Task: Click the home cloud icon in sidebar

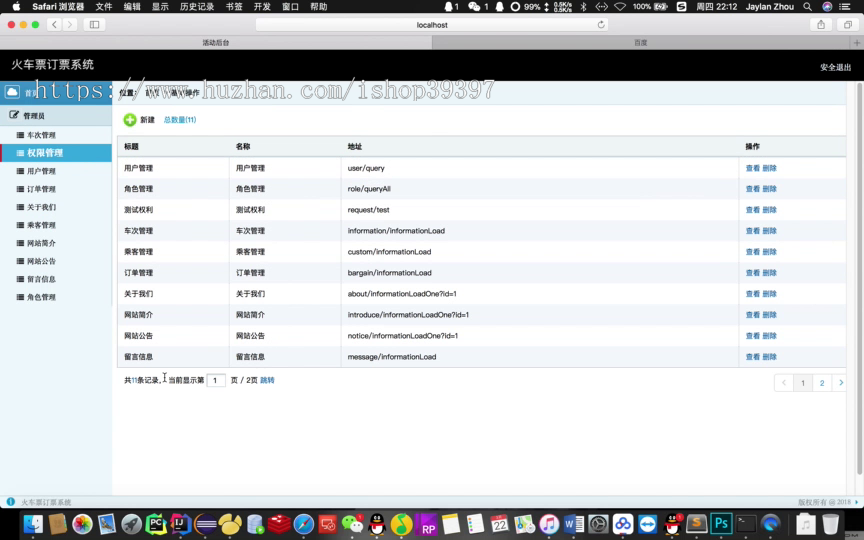Action: tap(12, 92)
